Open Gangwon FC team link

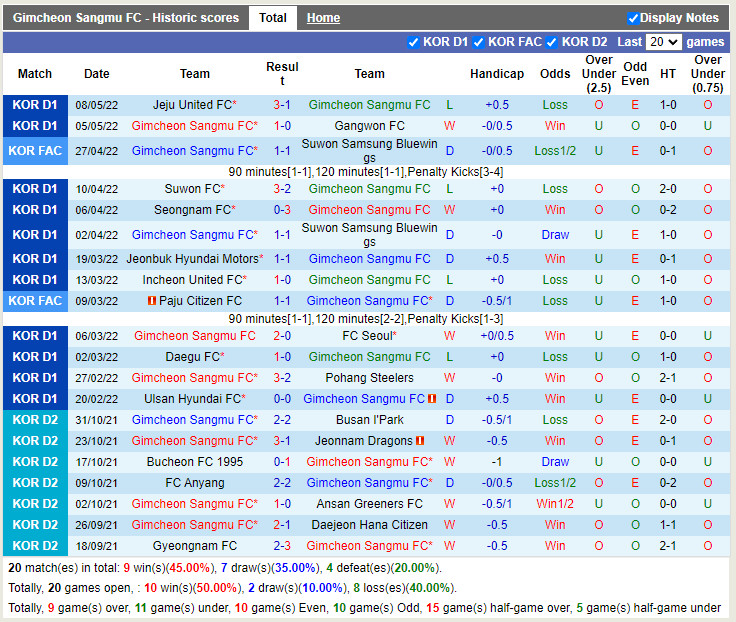[369, 126]
